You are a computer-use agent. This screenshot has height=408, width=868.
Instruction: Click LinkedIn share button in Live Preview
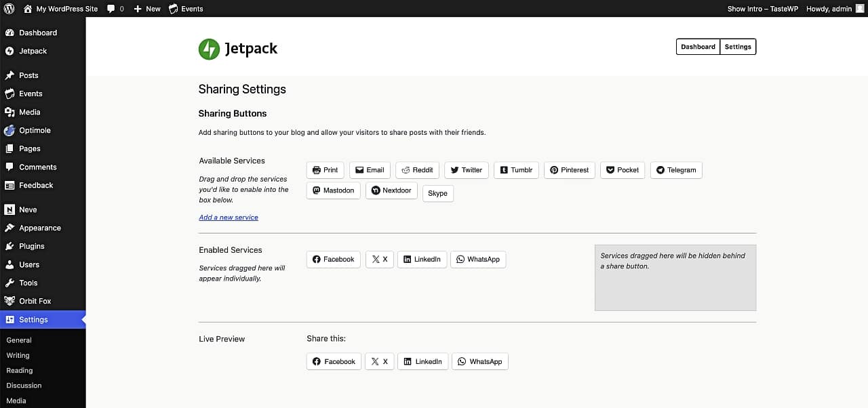423,362
